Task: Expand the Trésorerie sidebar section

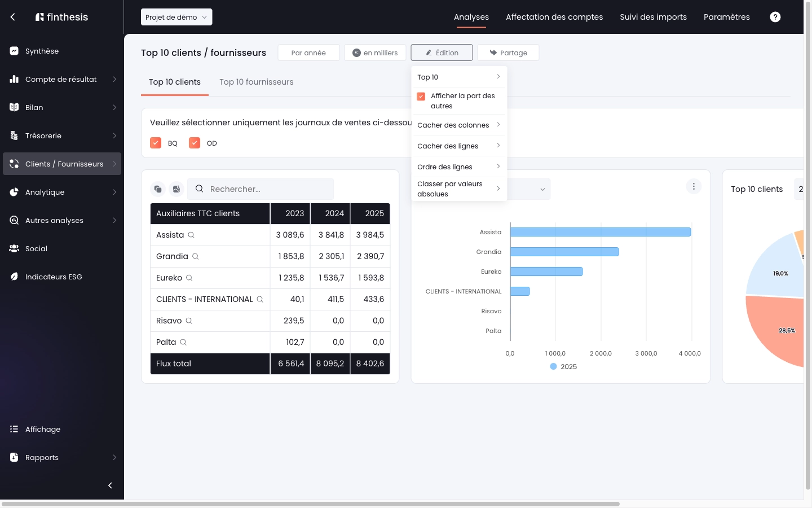Action: pos(62,135)
